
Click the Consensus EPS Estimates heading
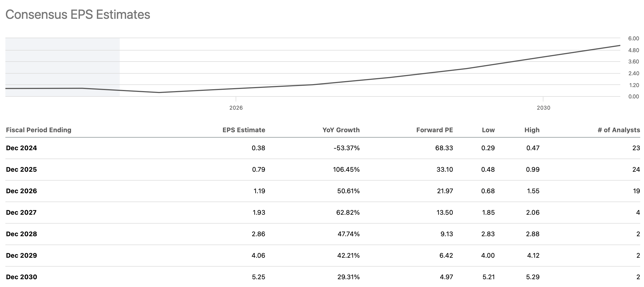pyautogui.click(x=78, y=15)
